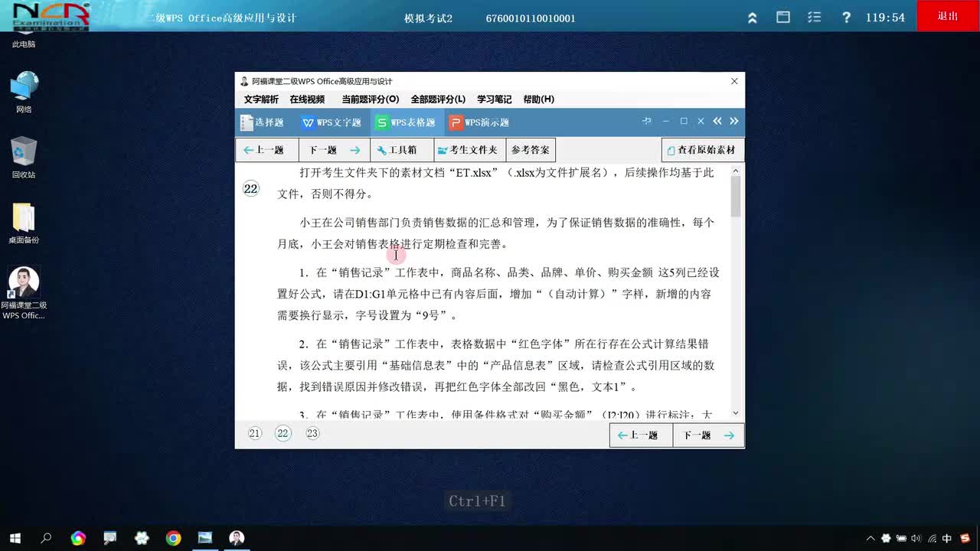The width and height of the screenshot is (980, 551).
Task: Open the 帮助(H) menu
Action: tap(539, 99)
